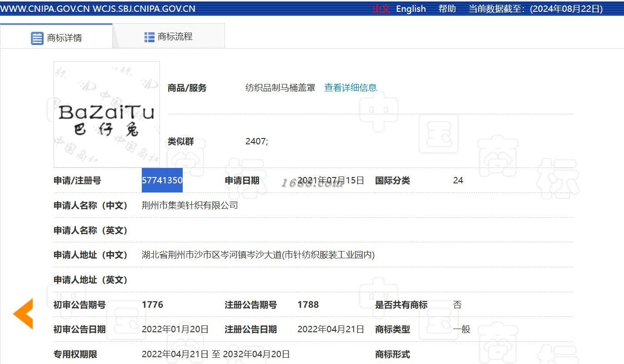Click registration announcement date 2022年04月21日
This screenshot has width=624, height=364.
coord(331,330)
